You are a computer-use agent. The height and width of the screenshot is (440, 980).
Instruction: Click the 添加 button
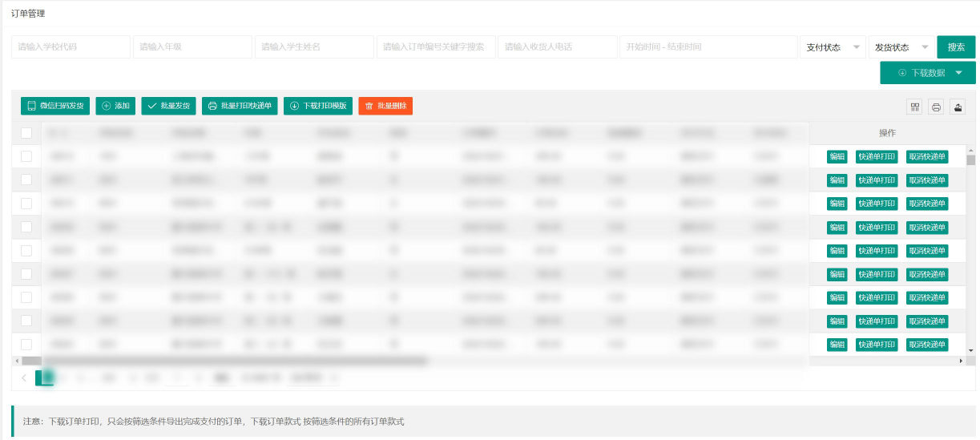coord(115,106)
